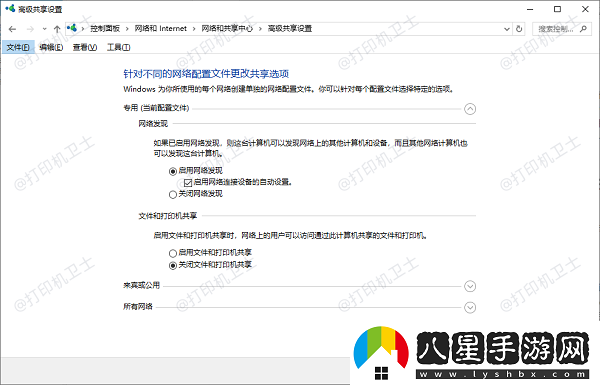
Task: Select 启用文件和打印机共享 radio button
Action: click(173, 253)
